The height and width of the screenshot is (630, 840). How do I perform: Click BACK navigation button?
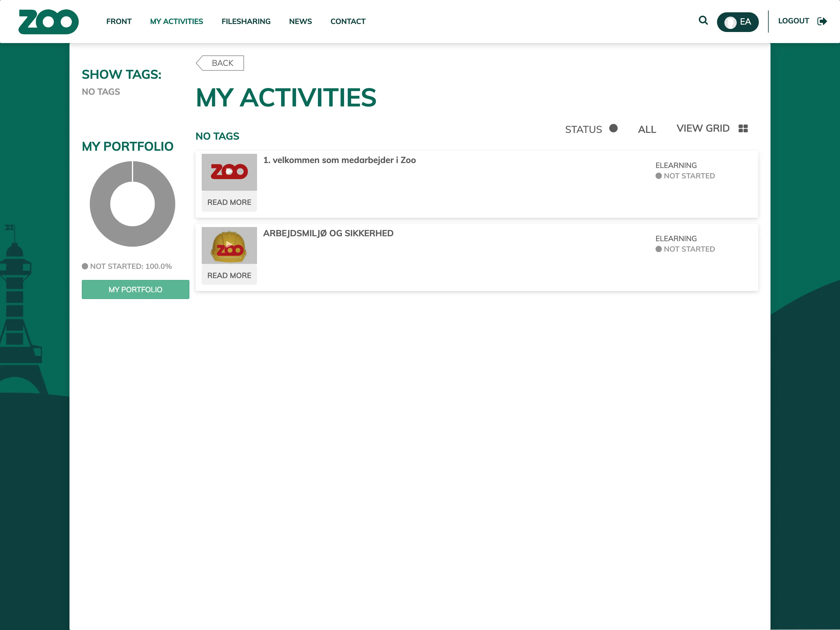tap(219, 63)
